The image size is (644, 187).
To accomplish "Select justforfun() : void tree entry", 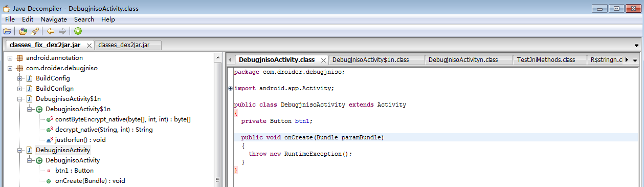I will (80, 139).
